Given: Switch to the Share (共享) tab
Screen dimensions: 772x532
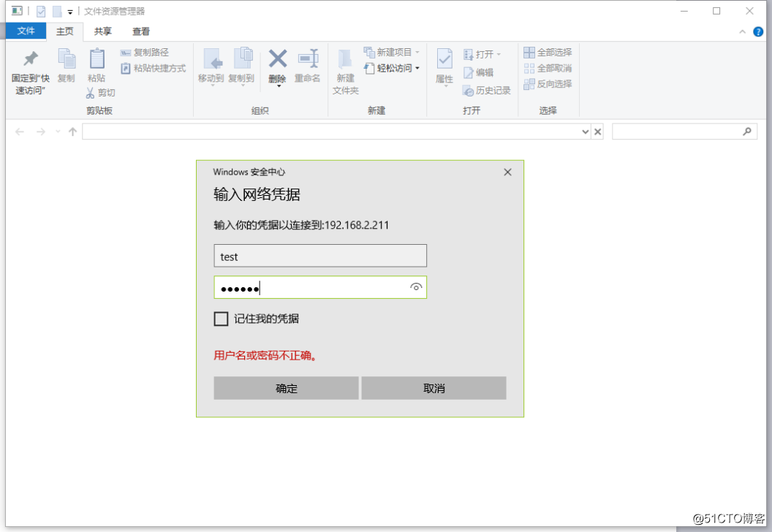Looking at the screenshot, I should pyautogui.click(x=103, y=31).
